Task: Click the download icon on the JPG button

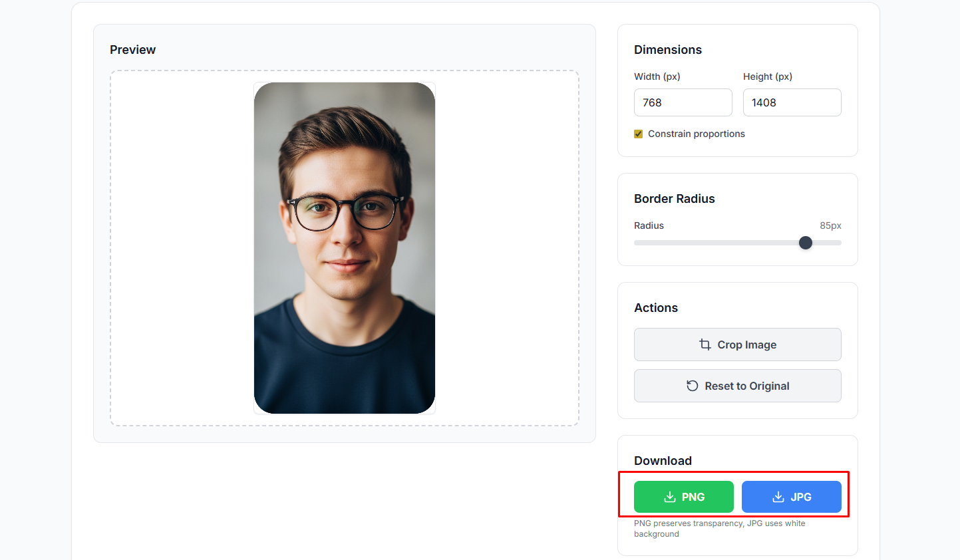Action: tap(778, 497)
